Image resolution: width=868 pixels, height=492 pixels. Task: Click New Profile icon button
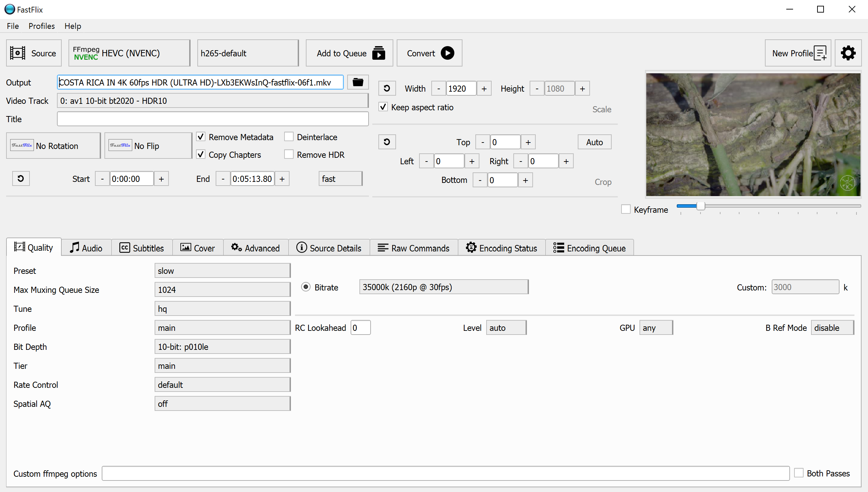[797, 53]
